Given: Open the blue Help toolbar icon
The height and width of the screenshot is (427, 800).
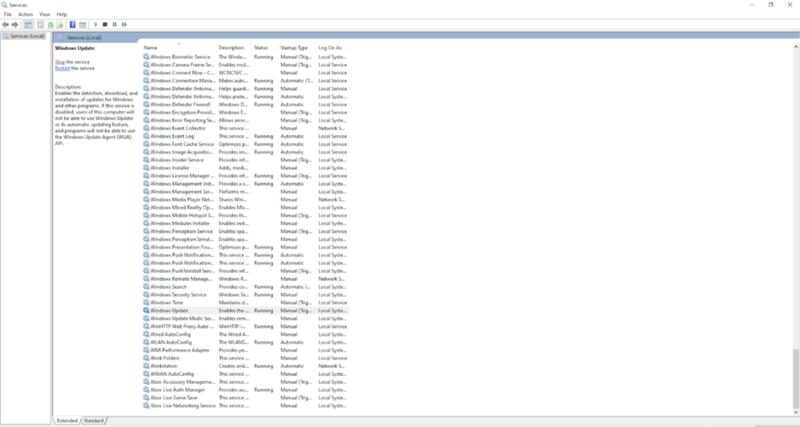Looking at the screenshot, I should 72,24.
